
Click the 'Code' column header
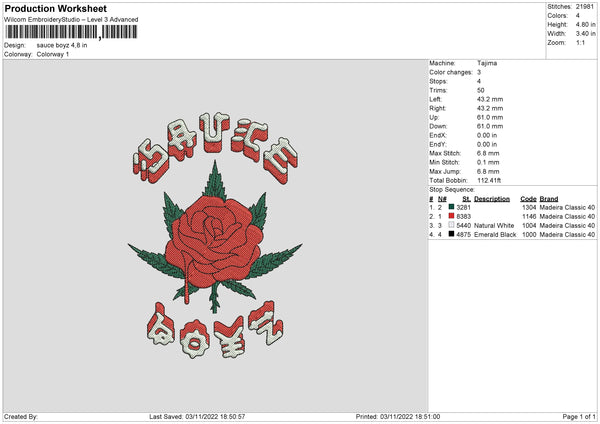click(x=528, y=199)
